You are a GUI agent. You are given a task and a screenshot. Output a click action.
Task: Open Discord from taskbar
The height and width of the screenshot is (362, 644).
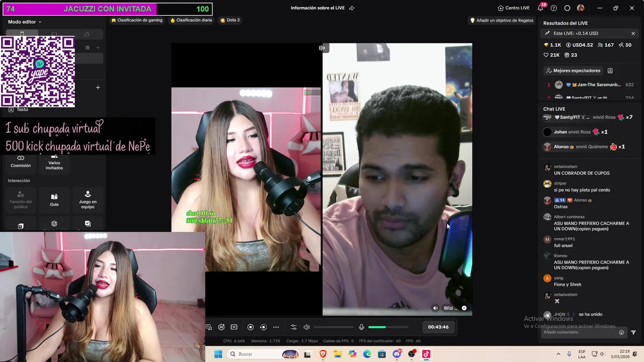(397, 354)
